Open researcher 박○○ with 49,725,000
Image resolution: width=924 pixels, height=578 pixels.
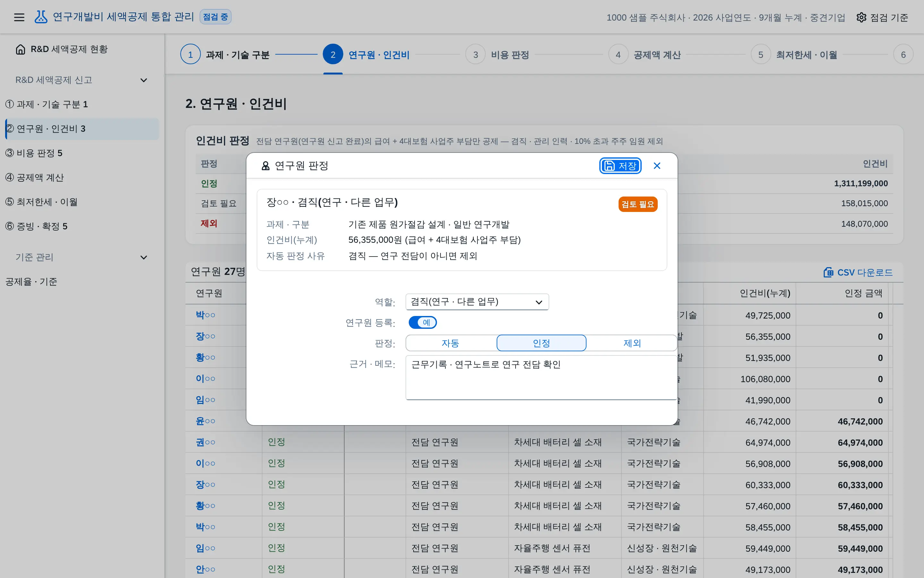point(205,315)
